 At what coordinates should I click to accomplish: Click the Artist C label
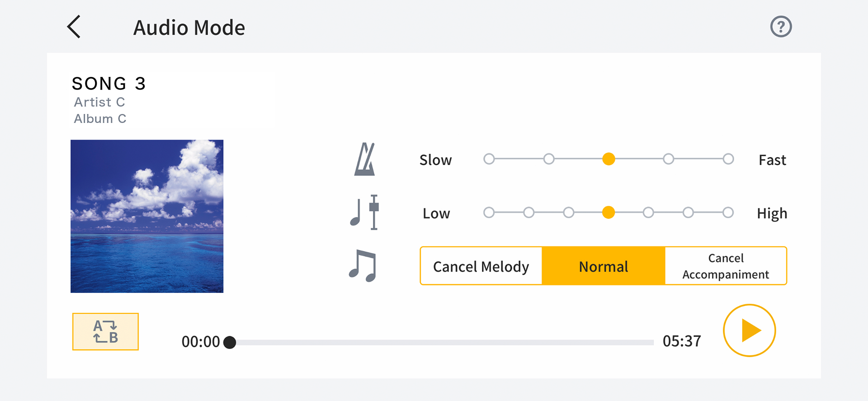click(99, 102)
